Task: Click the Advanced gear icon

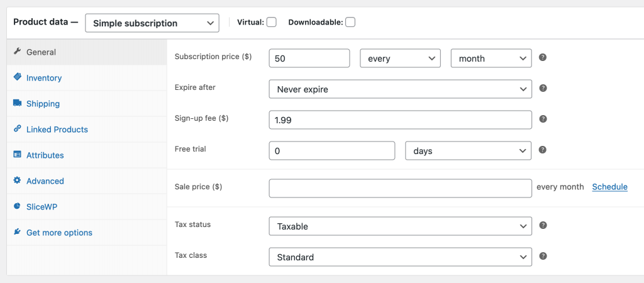Action: [x=17, y=180]
